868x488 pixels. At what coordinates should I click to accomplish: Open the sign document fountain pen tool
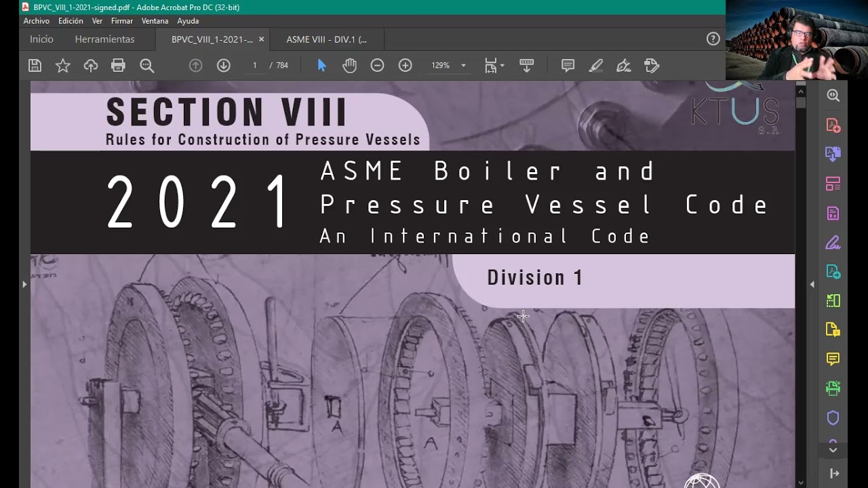[623, 66]
